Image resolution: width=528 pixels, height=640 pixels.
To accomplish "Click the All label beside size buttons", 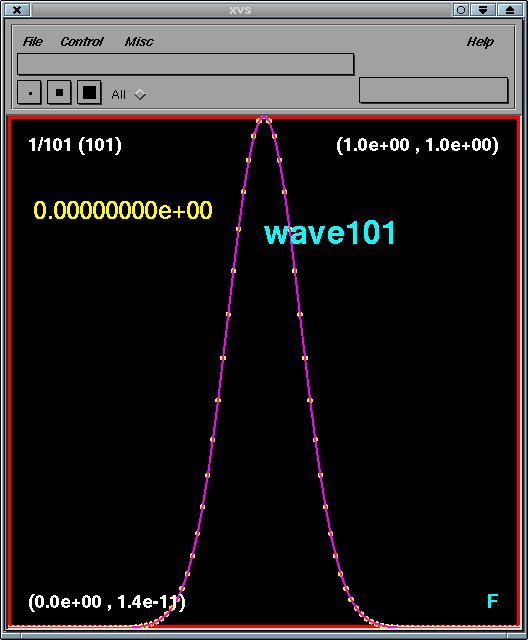I will tap(118, 95).
